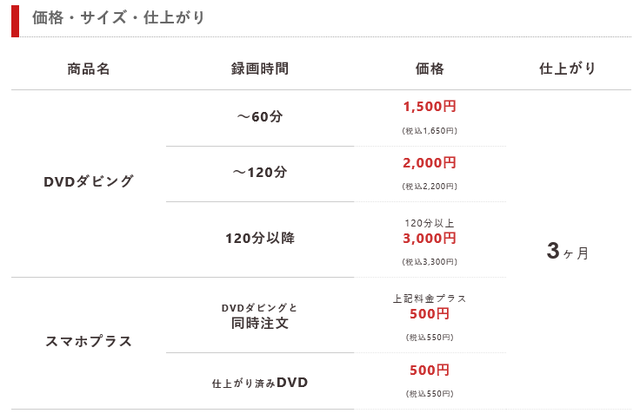Click the 価格・サイズ・仕上がり section heading
The image size is (640, 420).
point(119,17)
